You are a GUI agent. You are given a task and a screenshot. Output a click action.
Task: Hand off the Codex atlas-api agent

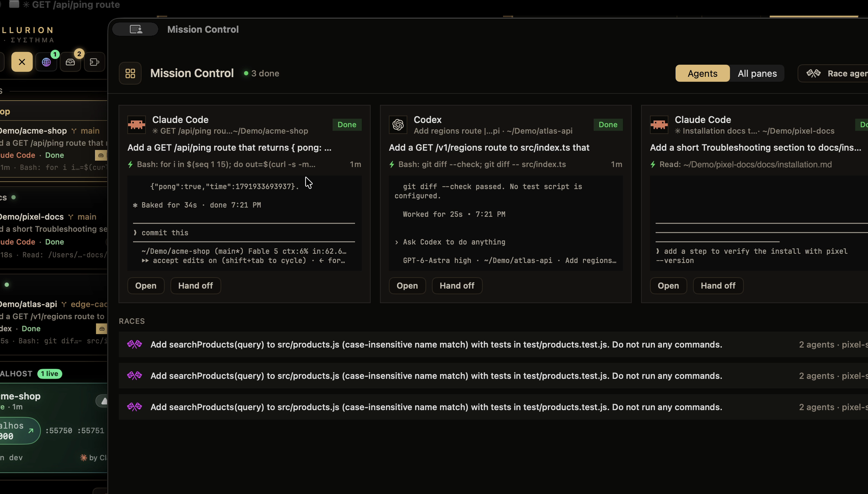point(457,286)
